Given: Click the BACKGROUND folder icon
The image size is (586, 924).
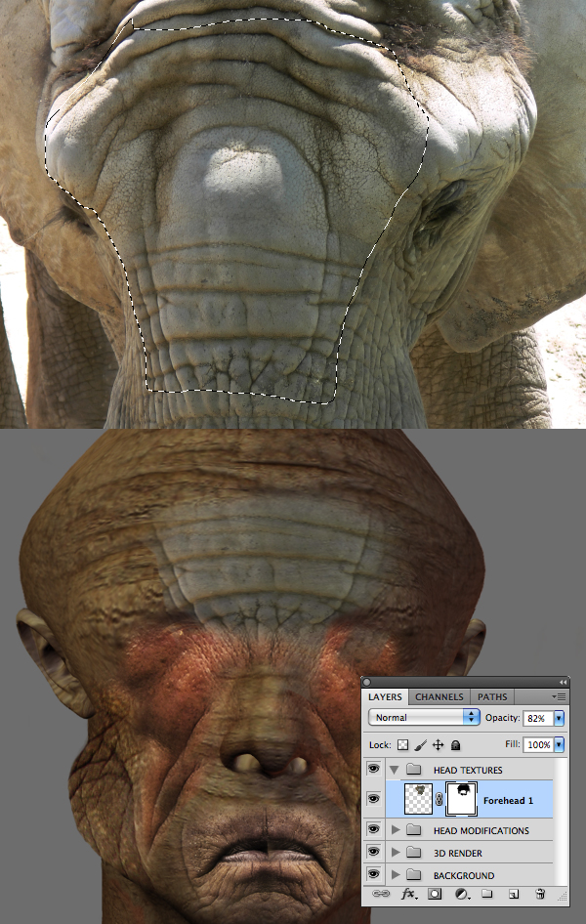Looking at the screenshot, I should (414, 875).
